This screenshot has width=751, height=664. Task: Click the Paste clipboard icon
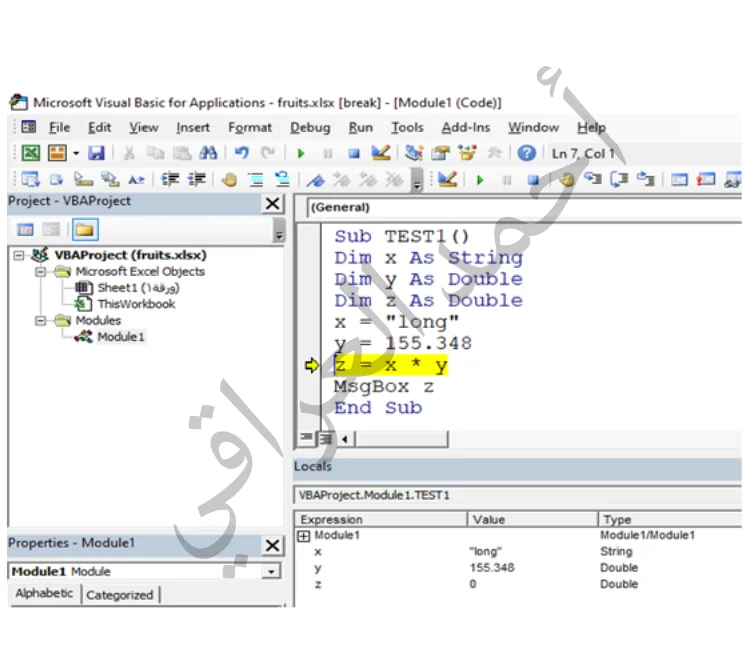(x=182, y=153)
